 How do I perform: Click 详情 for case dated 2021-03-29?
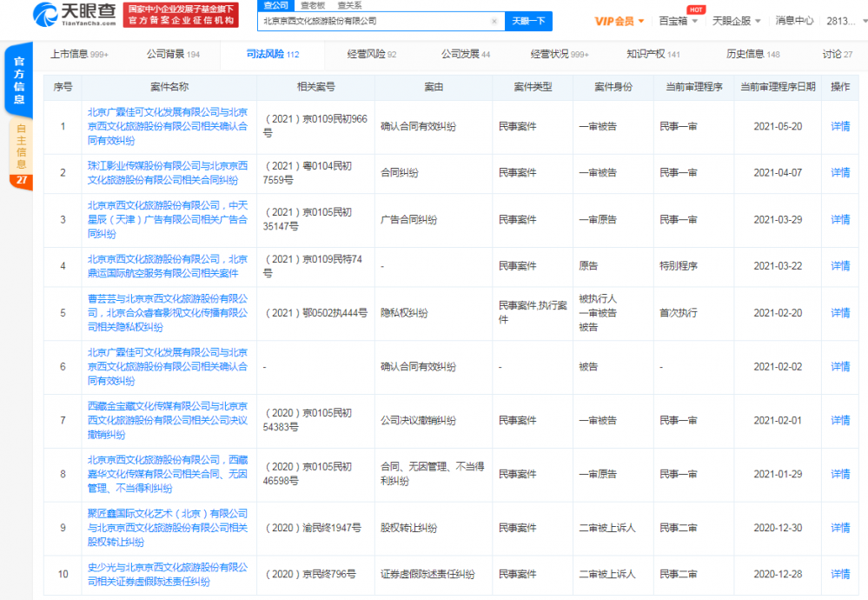pyautogui.click(x=840, y=220)
